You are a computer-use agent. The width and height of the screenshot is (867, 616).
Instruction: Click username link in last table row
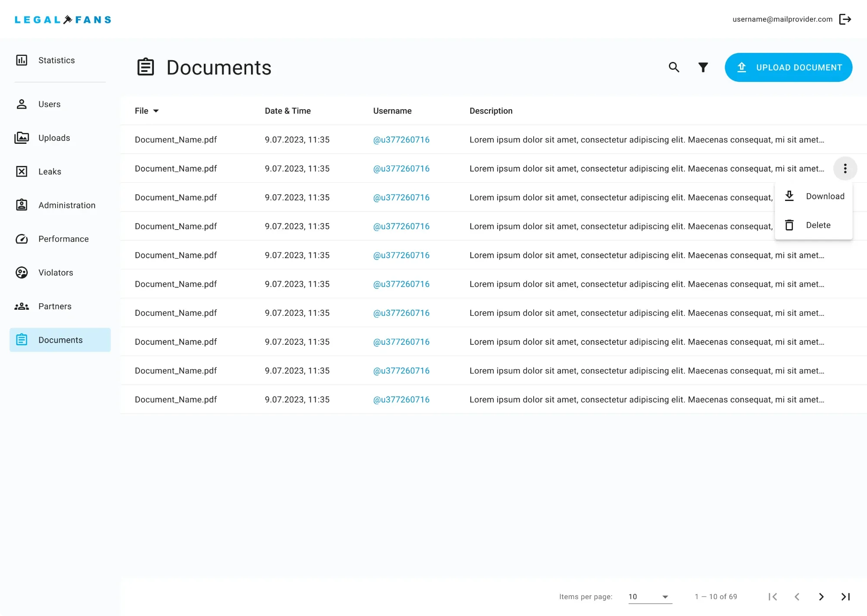tap(401, 399)
